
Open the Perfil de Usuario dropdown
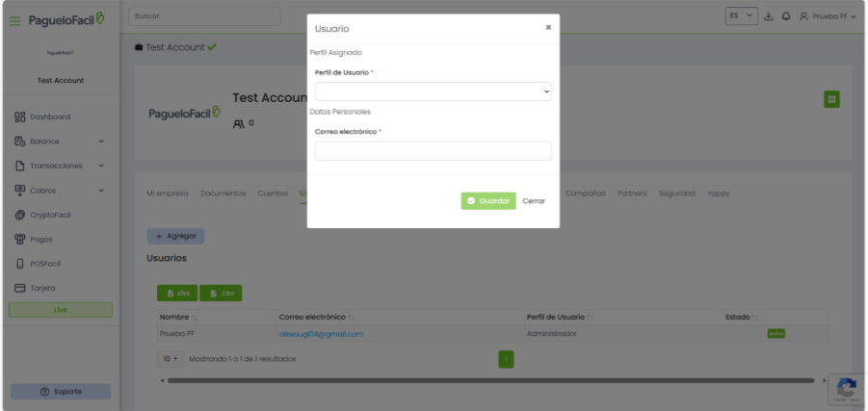tap(433, 91)
